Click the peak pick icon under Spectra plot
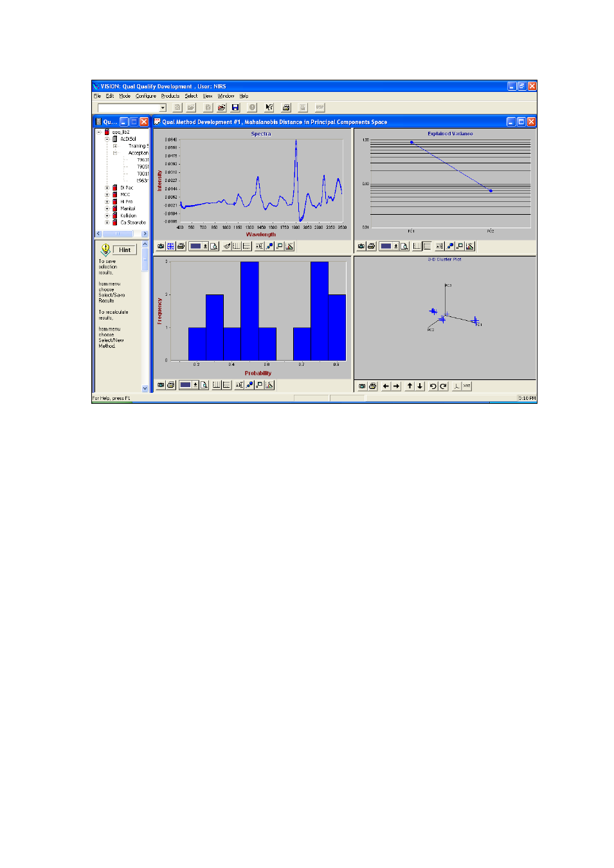614x868 pixels. [289, 246]
